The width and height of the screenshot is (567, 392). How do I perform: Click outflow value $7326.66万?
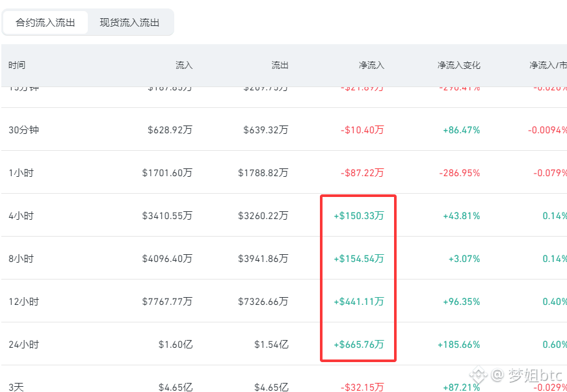pos(263,302)
